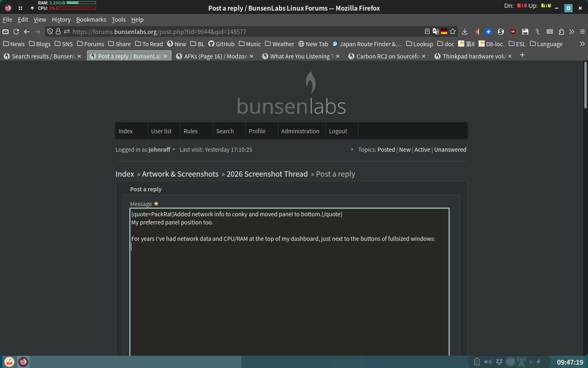This screenshot has width=588, height=368.
Task: Click the floppy disk save icon in toolbar
Action: 525,32
